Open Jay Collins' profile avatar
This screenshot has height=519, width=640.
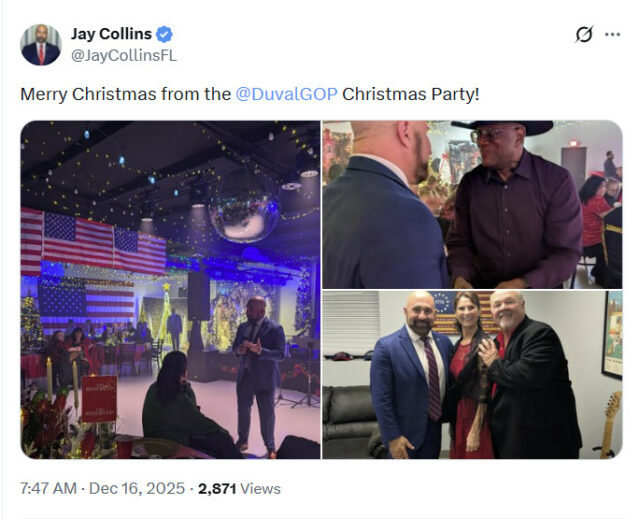41,45
